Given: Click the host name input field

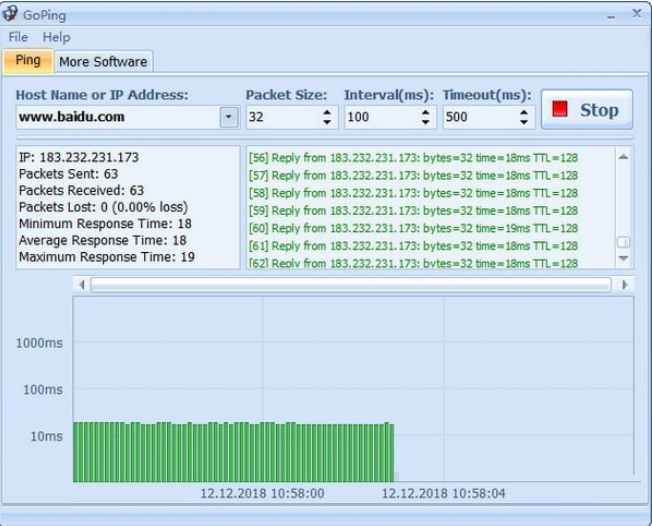Looking at the screenshot, I should coord(116,117).
